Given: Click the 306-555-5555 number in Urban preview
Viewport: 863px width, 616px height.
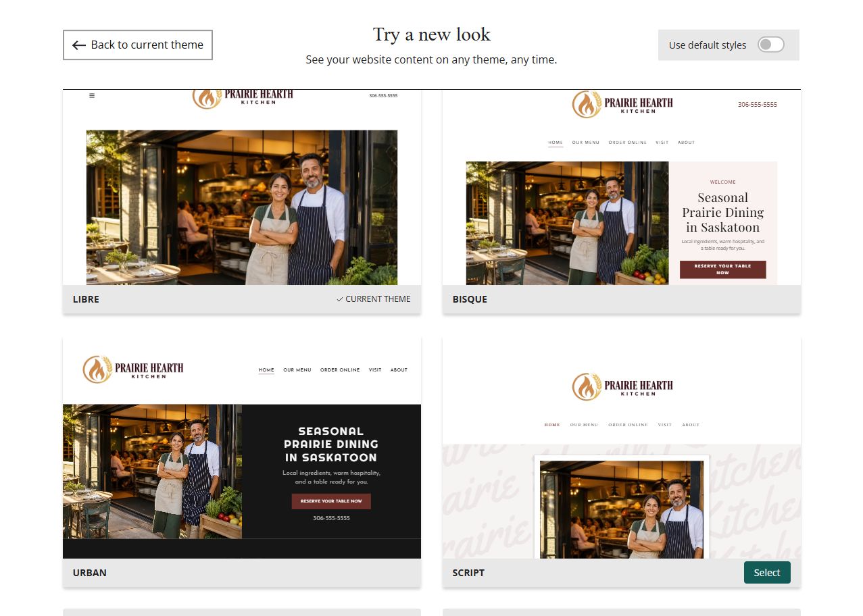Looking at the screenshot, I should [331, 518].
